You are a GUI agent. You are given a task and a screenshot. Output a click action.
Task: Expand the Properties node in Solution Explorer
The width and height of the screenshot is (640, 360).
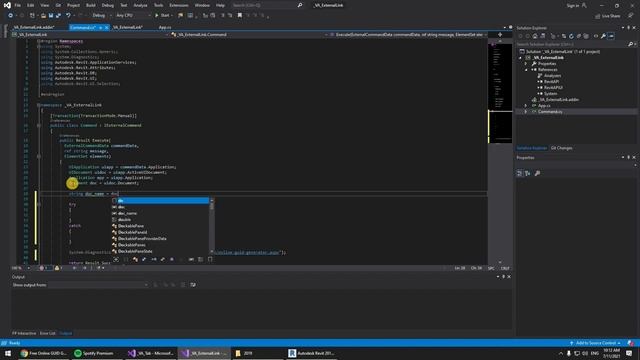click(526, 64)
